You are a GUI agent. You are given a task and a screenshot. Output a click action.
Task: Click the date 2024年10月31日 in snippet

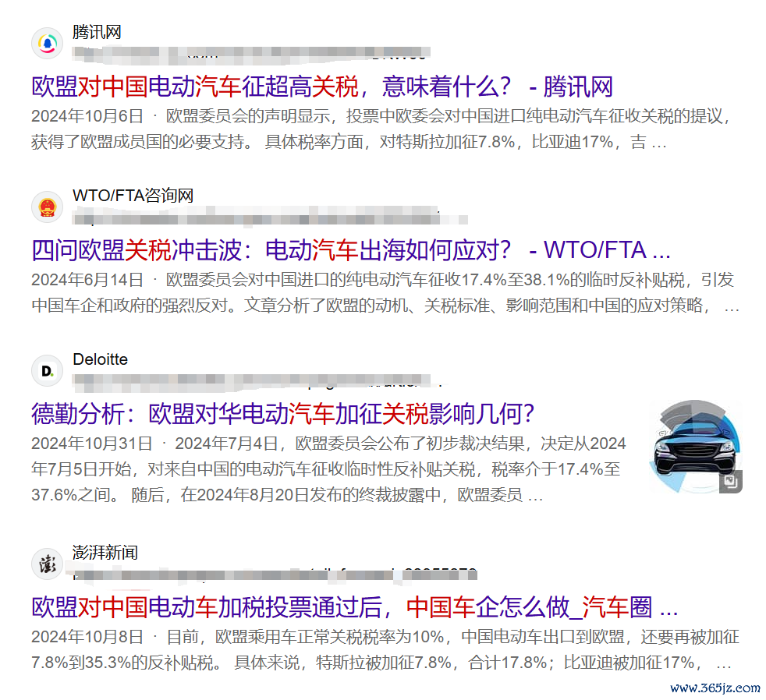pos(92,444)
